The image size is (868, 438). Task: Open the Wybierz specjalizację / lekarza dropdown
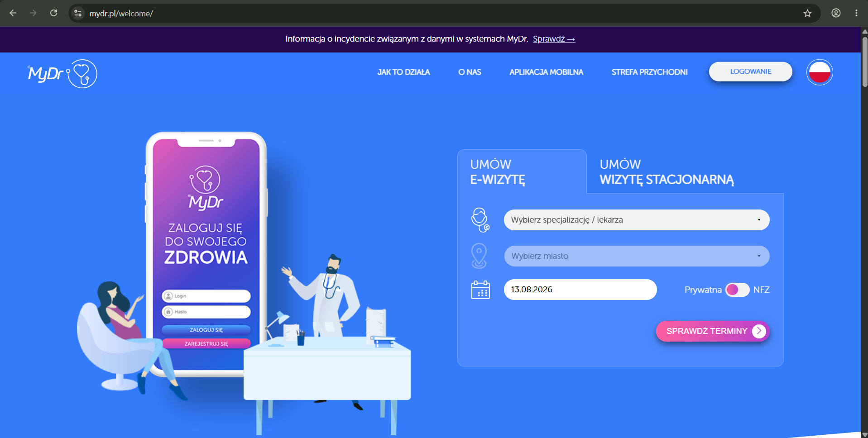point(637,220)
